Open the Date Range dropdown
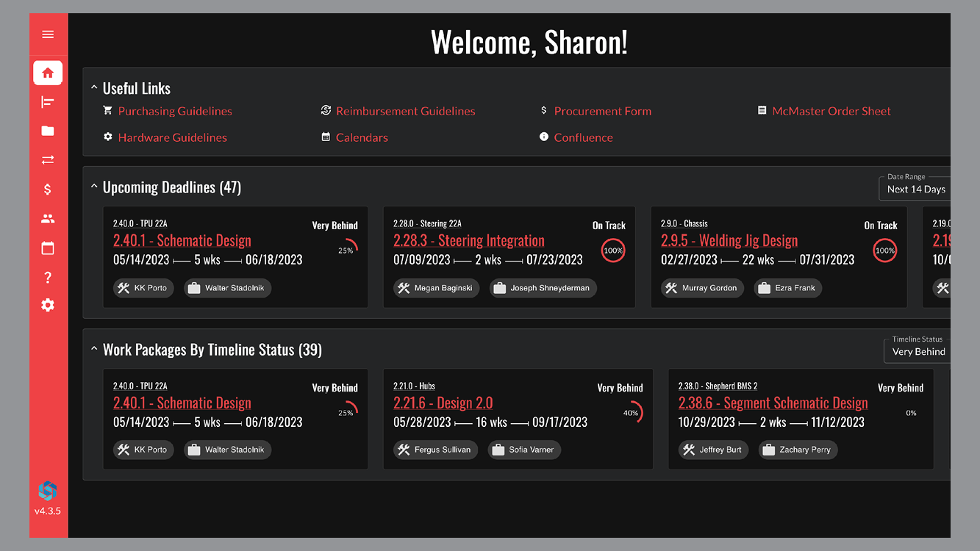980x551 pixels. tap(915, 189)
